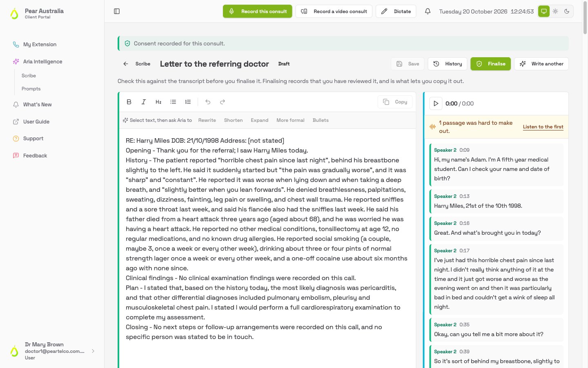This screenshot has width=588, height=368.
Task: Expand Dr Mary Brown user menu
Action: (52, 351)
